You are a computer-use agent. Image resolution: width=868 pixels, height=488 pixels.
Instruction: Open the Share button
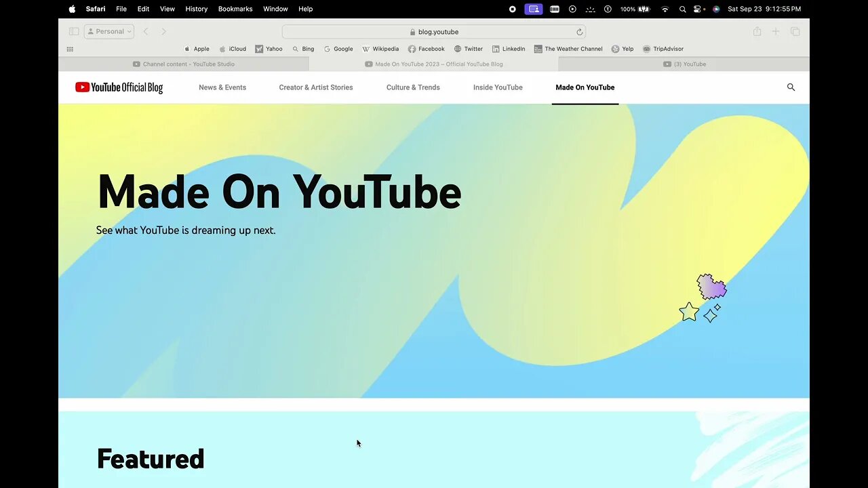[x=757, y=31]
